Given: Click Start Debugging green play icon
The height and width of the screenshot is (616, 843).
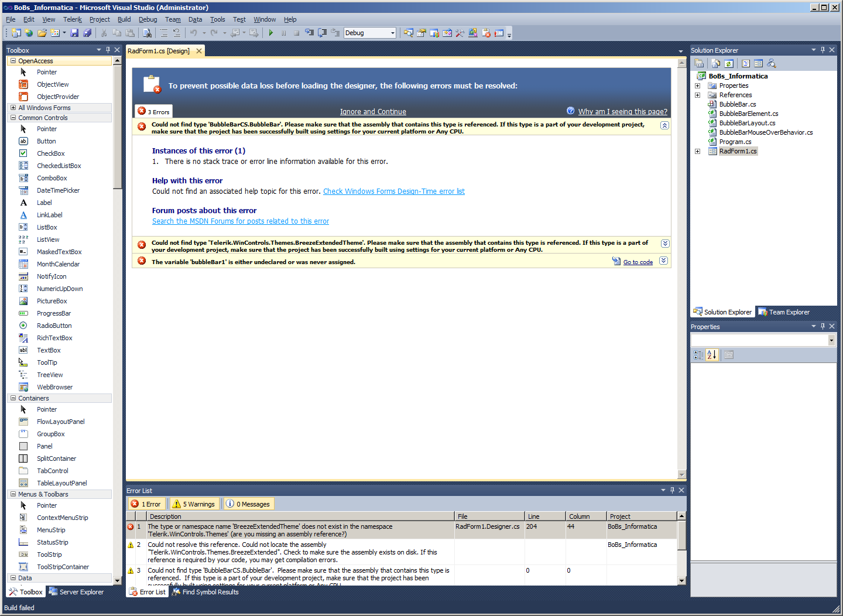Looking at the screenshot, I should 270,33.
